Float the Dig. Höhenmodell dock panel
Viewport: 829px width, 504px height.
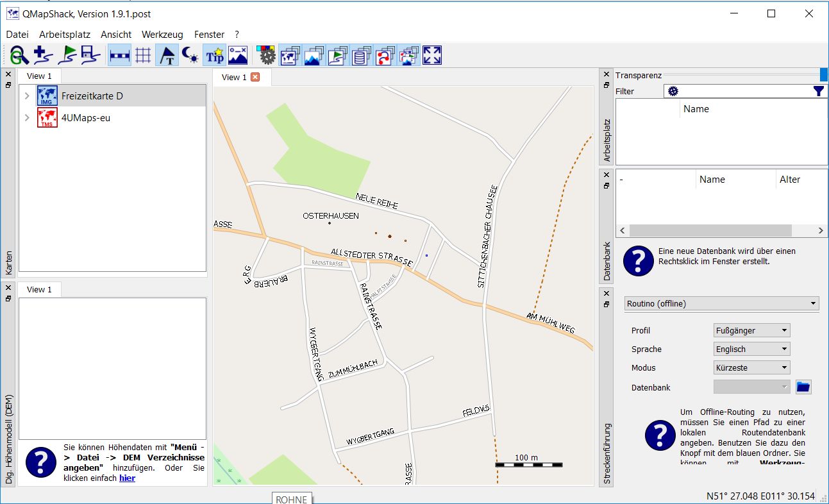pyautogui.click(x=8, y=298)
